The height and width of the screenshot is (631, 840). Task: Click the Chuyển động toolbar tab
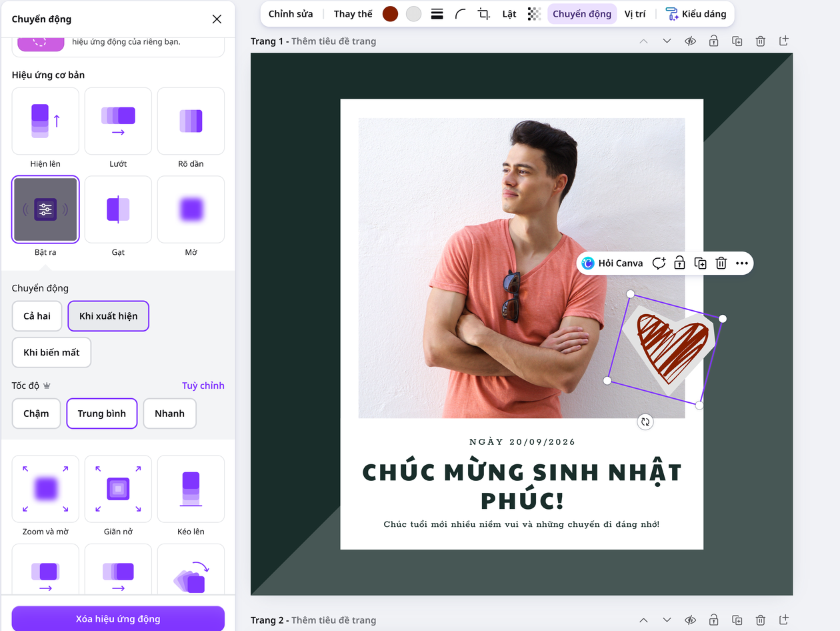pyautogui.click(x=582, y=14)
